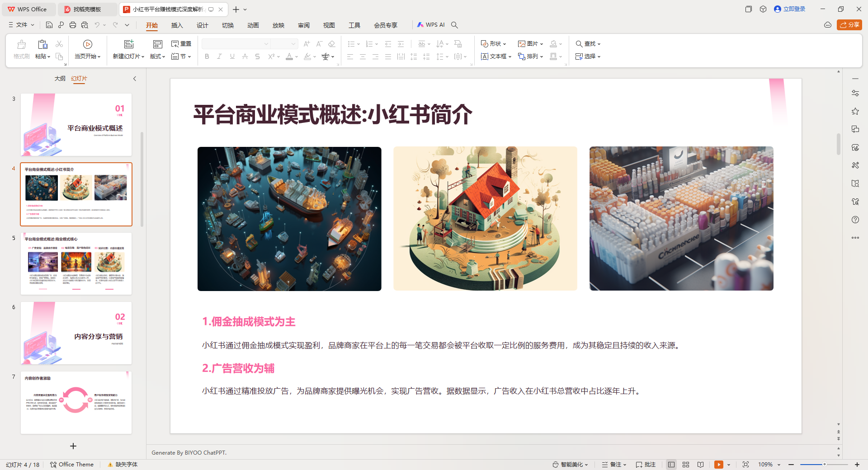The width and height of the screenshot is (868, 470).
Task: Click the Share (分享) button
Action: point(849,25)
